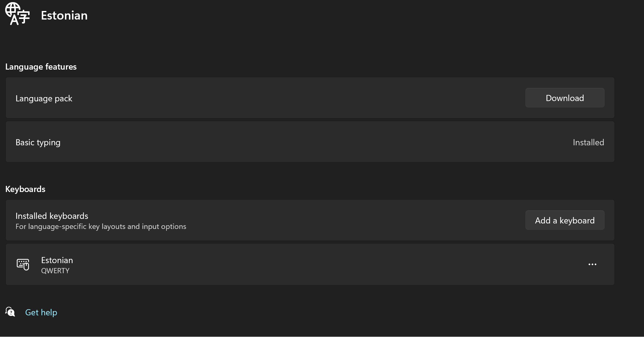Open the three-dot menu for Estonian QWERTY
644x337 pixels.
coord(592,264)
